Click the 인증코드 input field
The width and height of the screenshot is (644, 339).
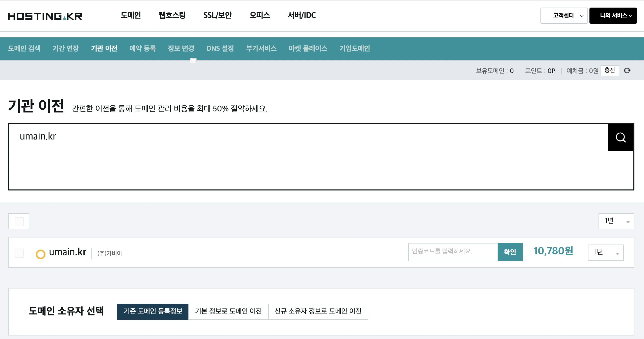tap(453, 252)
